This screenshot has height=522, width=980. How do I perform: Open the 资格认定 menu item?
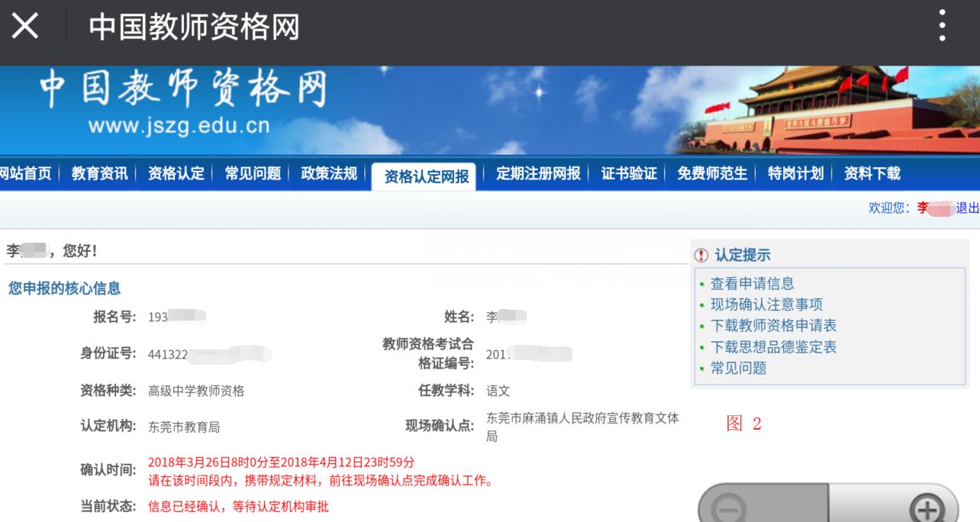[x=176, y=174]
